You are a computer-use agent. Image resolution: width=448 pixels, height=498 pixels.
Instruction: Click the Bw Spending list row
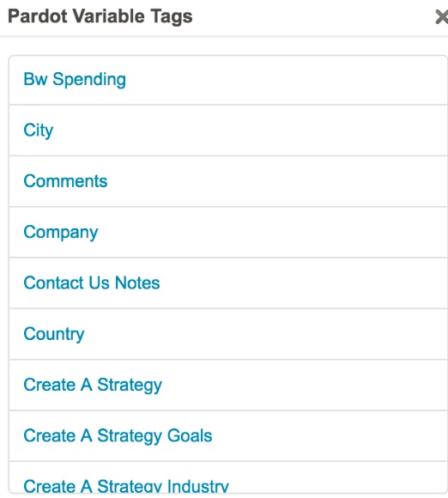coord(228,80)
